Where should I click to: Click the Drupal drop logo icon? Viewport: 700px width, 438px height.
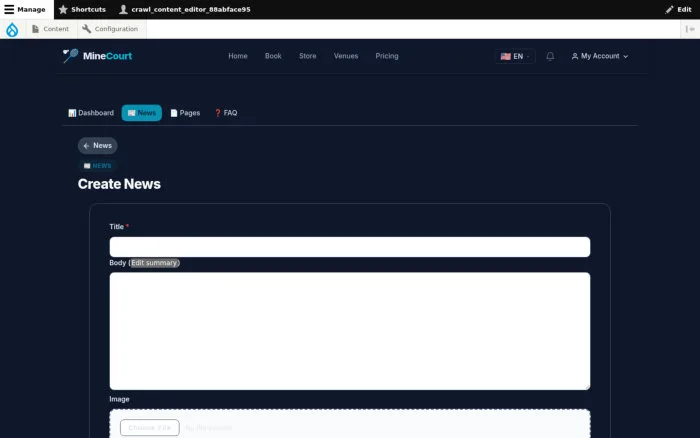coord(12,29)
